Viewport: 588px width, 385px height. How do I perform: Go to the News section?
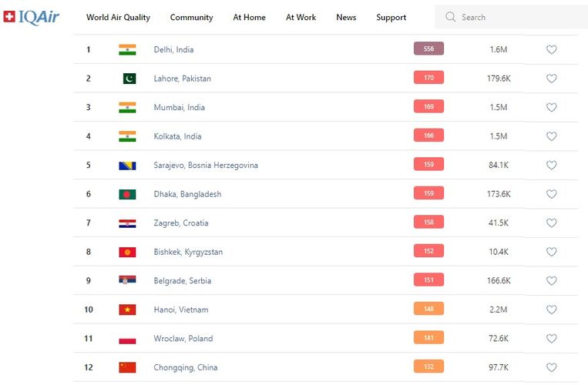pos(346,17)
